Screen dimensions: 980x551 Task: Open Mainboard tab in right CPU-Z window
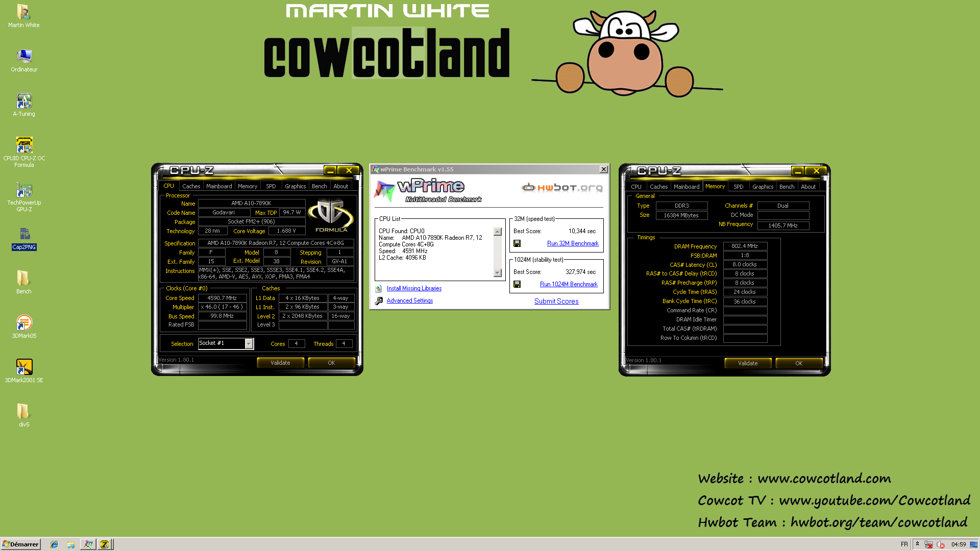[x=687, y=187]
